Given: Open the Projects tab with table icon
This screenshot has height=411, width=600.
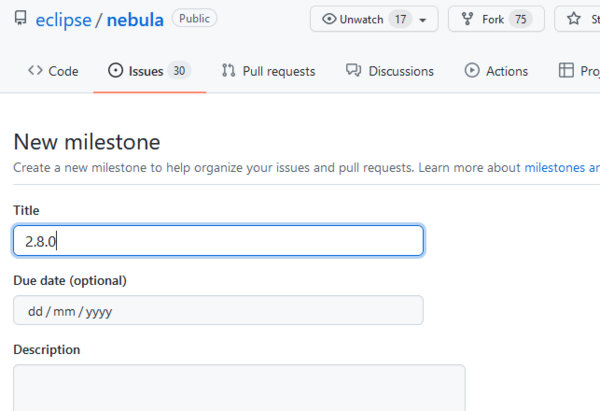Looking at the screenshot, I should click(x=579, y=71).
